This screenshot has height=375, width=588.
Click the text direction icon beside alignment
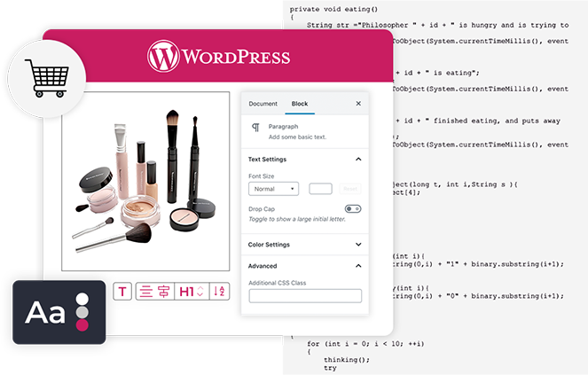click(163, 291)
